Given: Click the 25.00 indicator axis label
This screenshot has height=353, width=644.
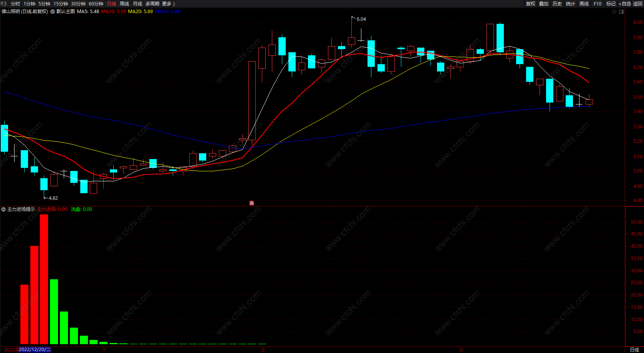Looking at the screenshot, I should tap(636, 283).
